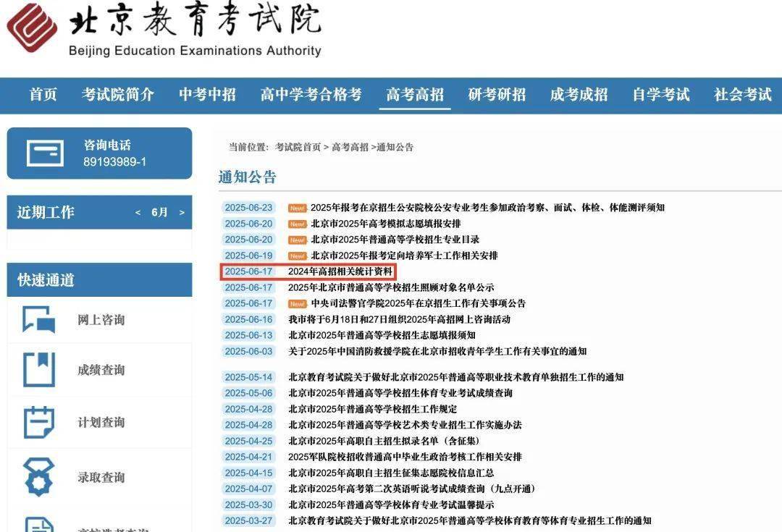Open the 高考第二次英语听说考试成绩查询 link
Image resolution: width=782 pixels, height=532 pixels.
pyautogui.click(x=413, y=489)
